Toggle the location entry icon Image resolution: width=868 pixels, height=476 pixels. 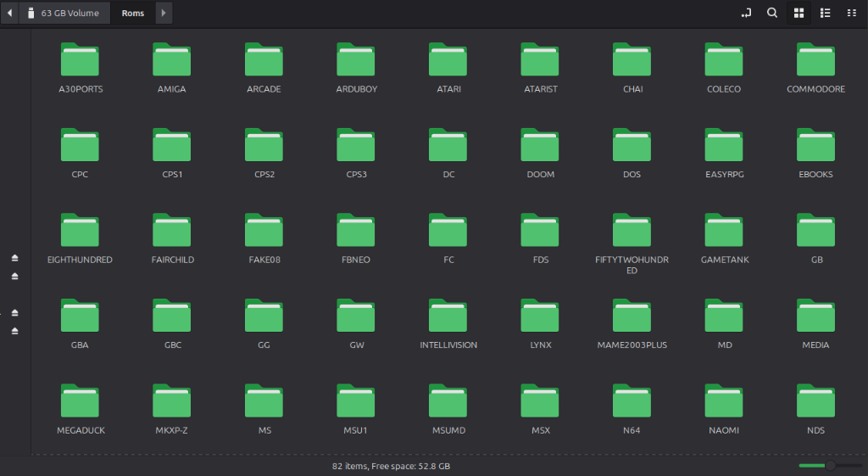746,13
